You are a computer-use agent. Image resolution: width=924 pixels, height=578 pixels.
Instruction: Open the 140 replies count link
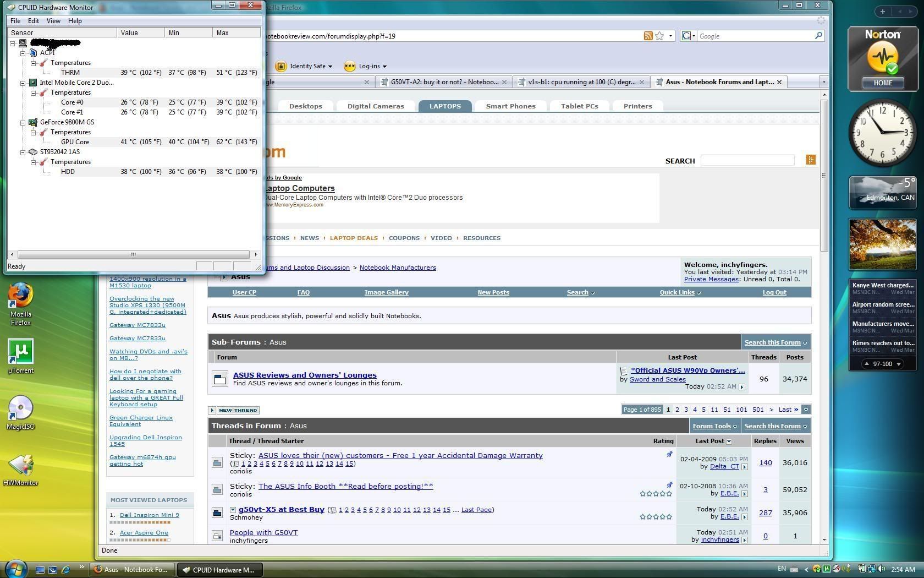click(x=765, y=462)
